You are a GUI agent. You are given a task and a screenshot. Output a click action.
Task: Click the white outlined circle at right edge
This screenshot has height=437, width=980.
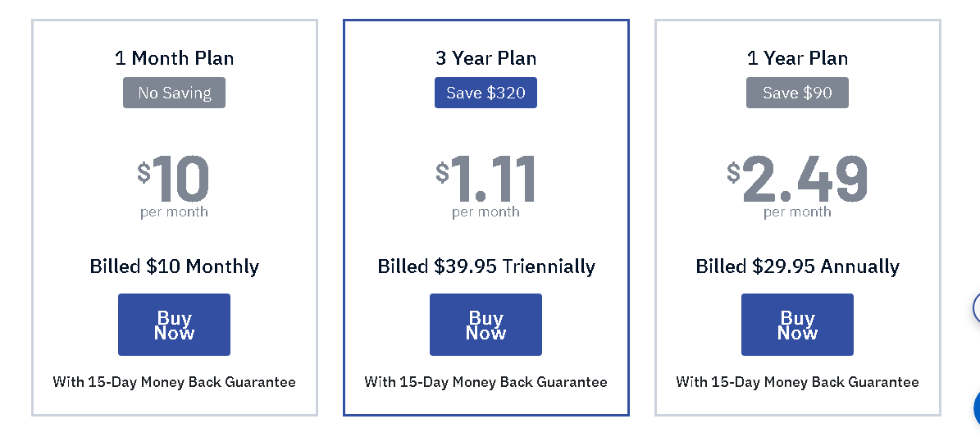(976, 308)
